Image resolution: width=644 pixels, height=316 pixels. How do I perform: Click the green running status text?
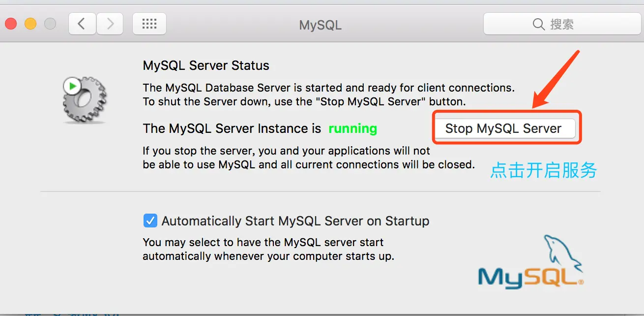353,129
